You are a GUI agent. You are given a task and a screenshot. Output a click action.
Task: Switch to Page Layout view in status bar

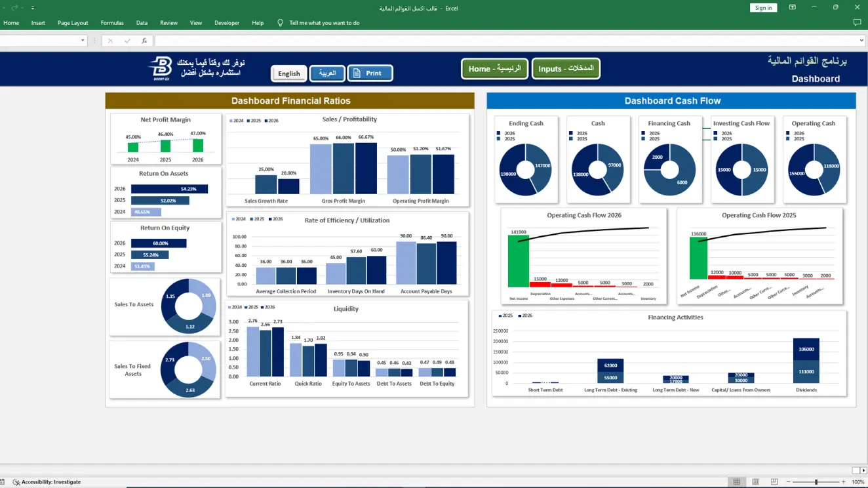coord(757,482)
